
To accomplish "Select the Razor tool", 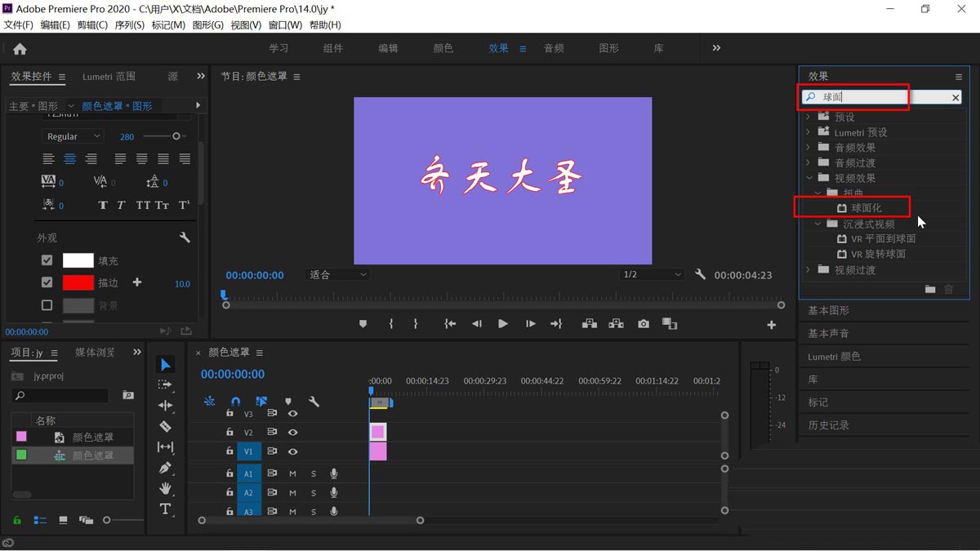I will [165, 426].
